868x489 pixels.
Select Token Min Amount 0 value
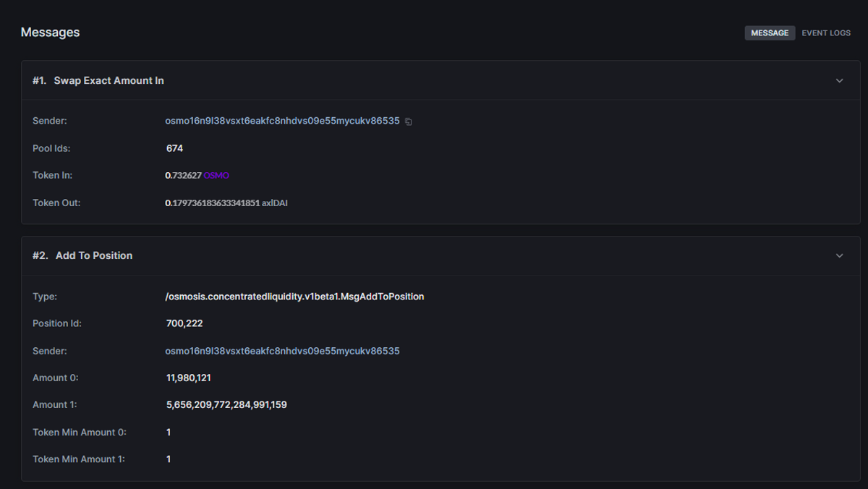coord(169,432)
